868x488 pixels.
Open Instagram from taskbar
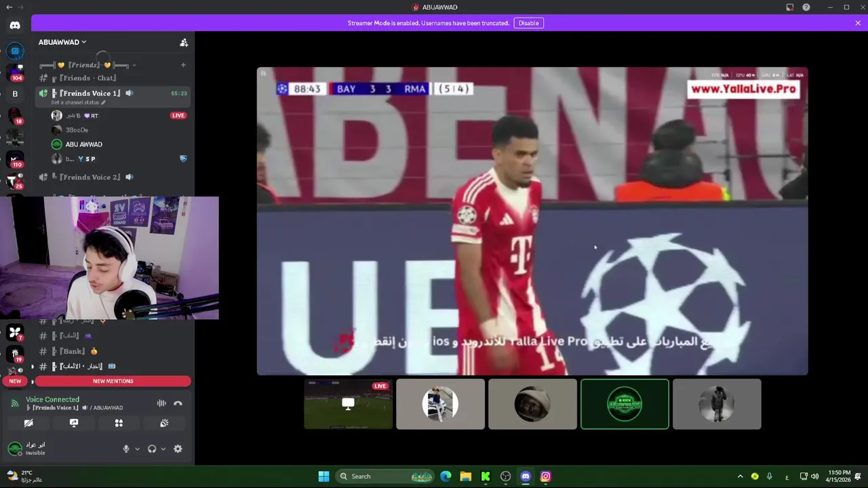[545, 476]
